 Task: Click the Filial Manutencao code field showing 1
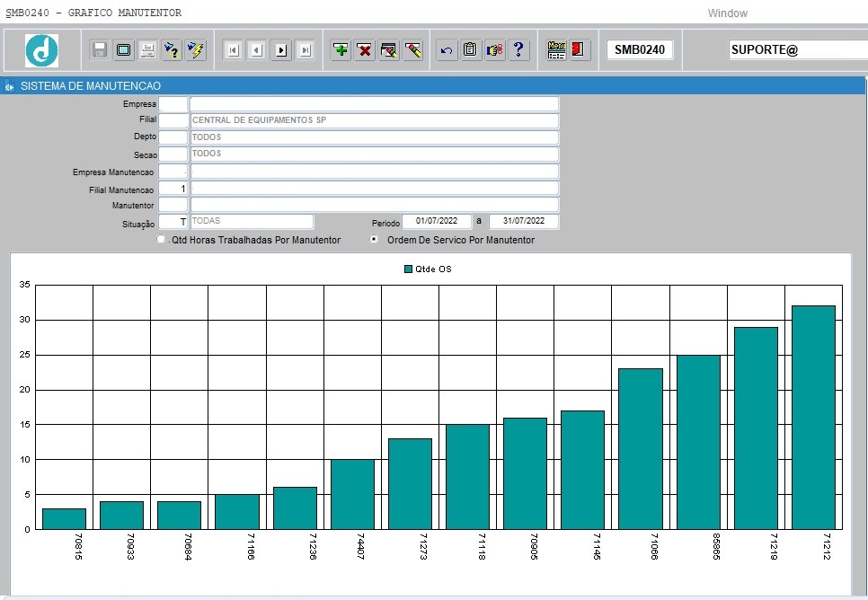click(x=173, y=189)
